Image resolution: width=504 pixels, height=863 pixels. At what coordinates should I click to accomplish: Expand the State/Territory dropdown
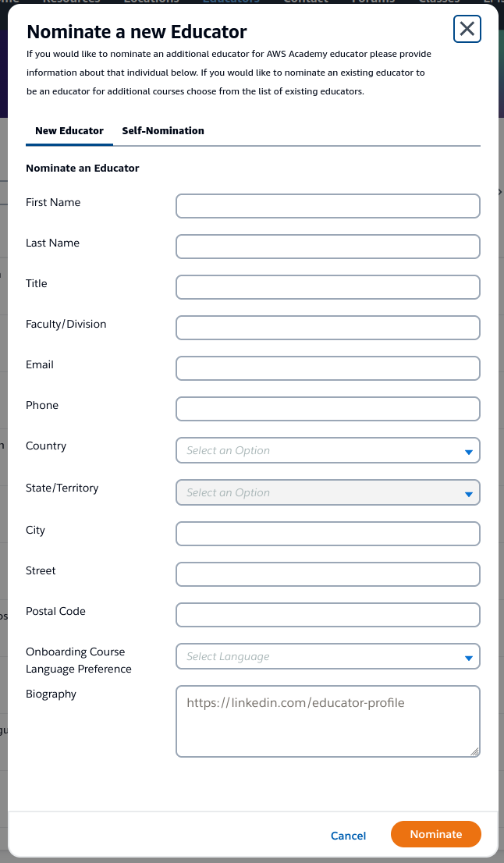tap(328, 493)
